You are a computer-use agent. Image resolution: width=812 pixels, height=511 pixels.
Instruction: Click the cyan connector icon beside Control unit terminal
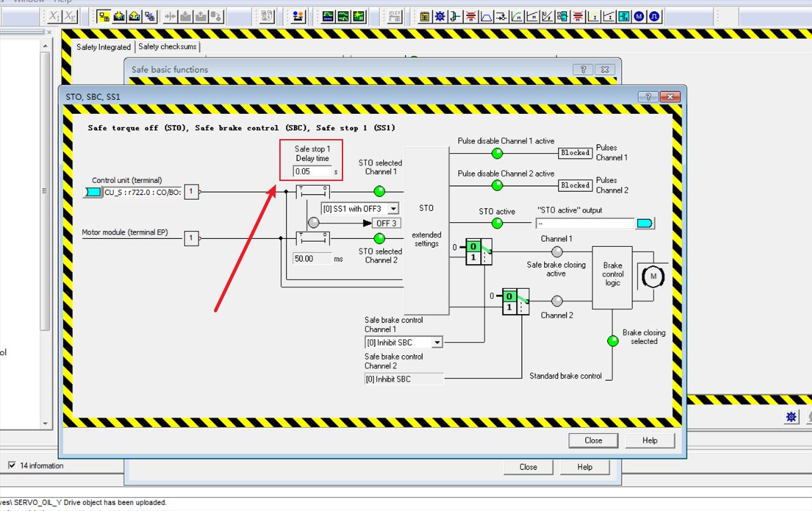coord(92,192)
